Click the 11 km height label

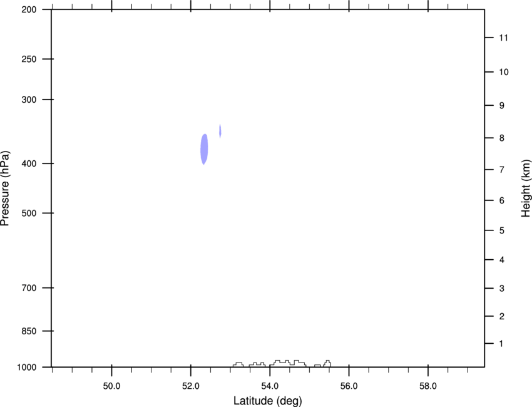tap(503, 38)
